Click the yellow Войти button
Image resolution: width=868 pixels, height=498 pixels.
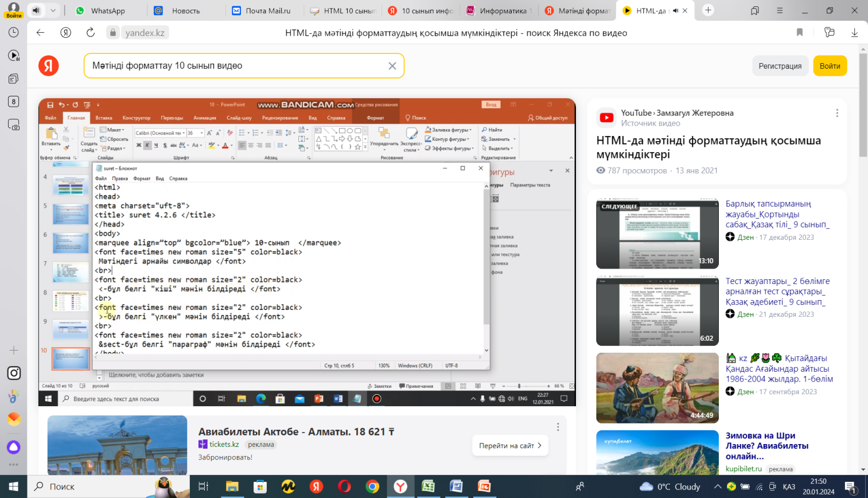[x=830, y=66]
